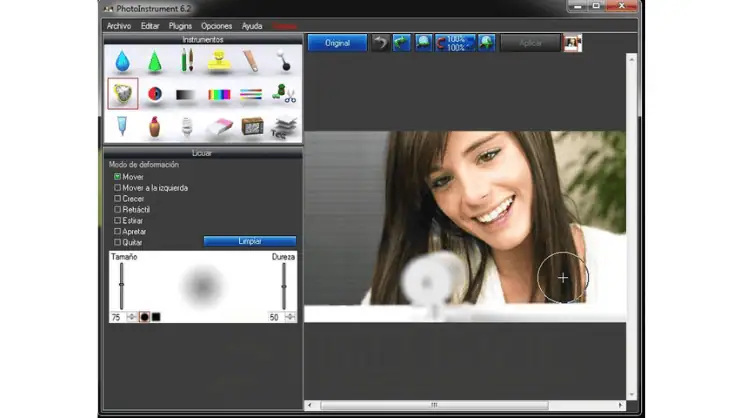Click the zoom in magnifier button
This screenshot has width=743, height=418.
pyautogui.click(x=486, y=43)
